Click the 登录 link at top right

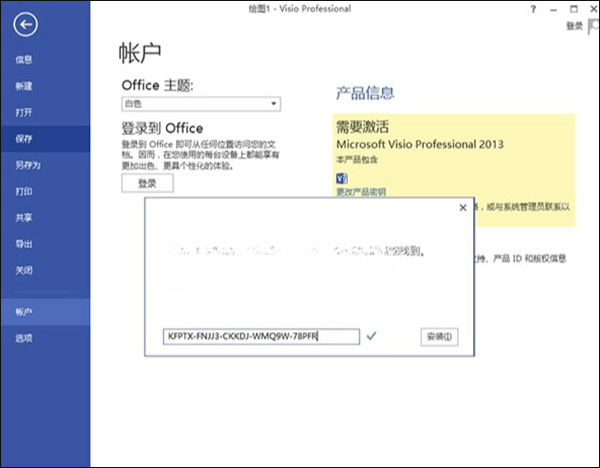coord(573,26)
